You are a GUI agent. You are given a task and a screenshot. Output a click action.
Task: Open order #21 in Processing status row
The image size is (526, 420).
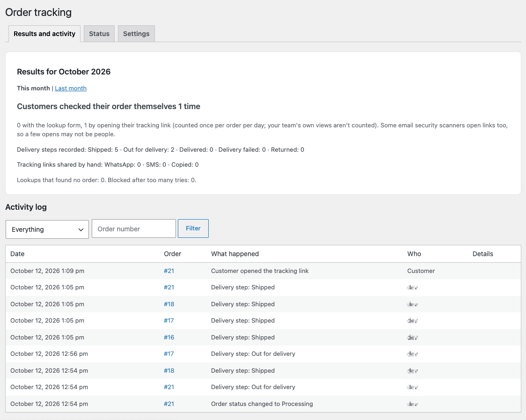tap(169, 404)
